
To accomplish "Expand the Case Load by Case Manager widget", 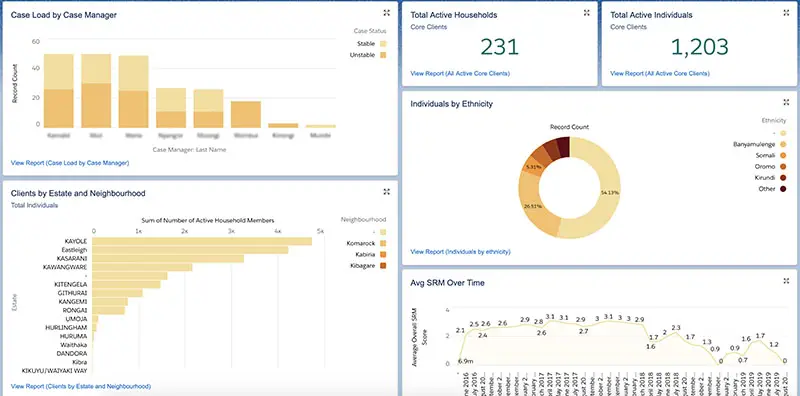I will [387, 13].
